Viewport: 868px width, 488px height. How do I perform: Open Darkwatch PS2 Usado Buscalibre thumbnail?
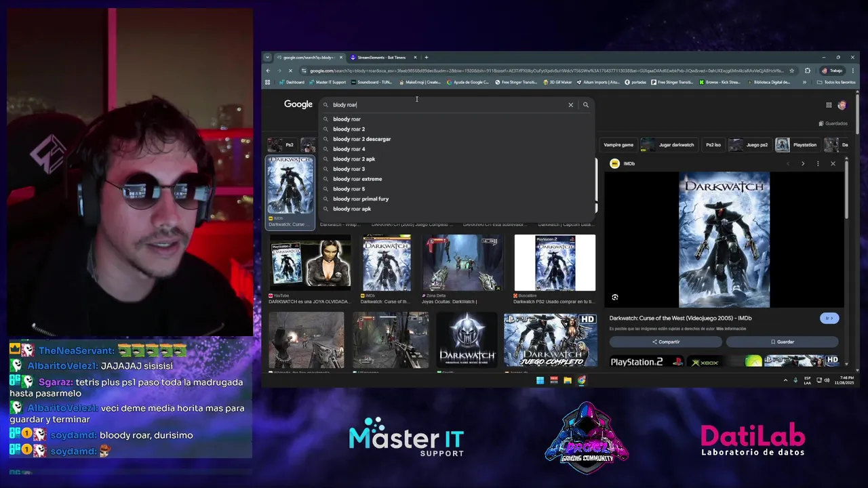pyautogui.click(x=555, y=263)
